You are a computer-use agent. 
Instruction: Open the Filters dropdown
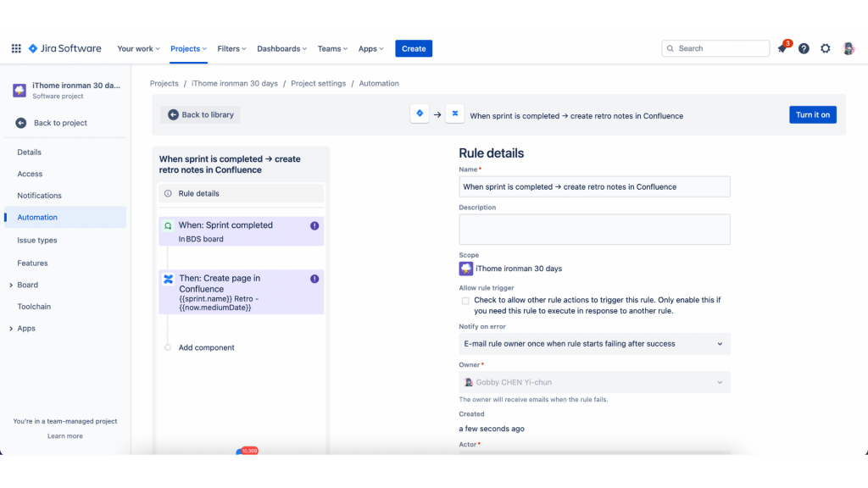[231, 48]
